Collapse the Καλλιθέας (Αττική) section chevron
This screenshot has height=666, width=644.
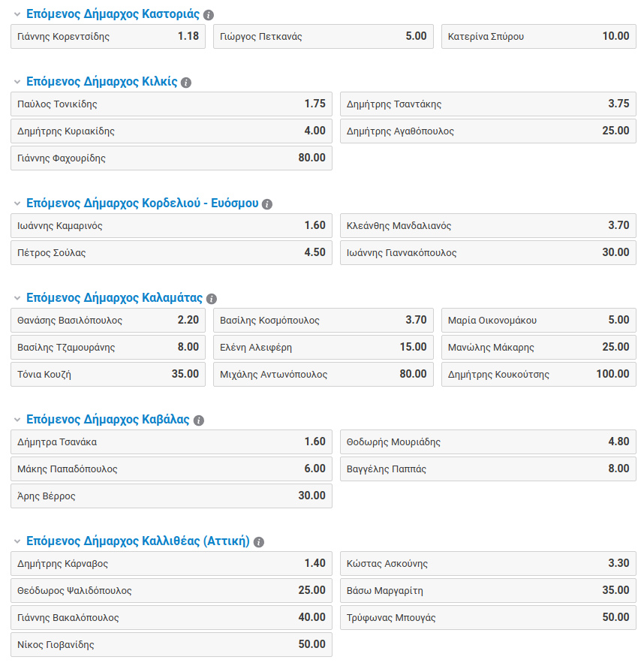tap(17, 541)
